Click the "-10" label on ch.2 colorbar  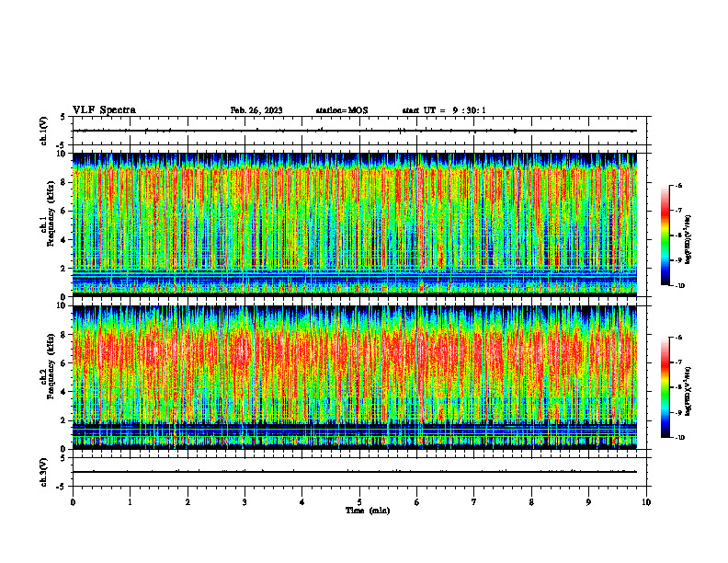point(679,438)
